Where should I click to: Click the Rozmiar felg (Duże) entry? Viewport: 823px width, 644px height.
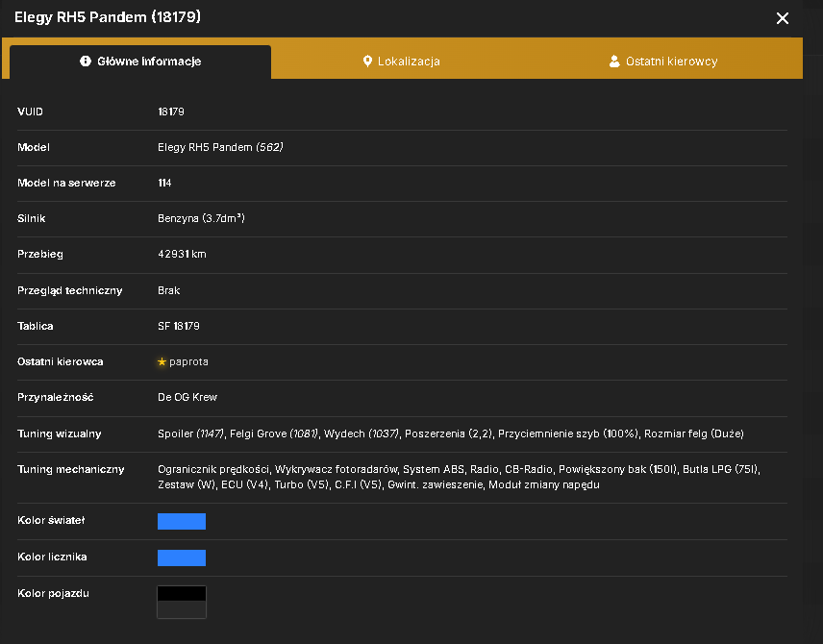point(694,434)
